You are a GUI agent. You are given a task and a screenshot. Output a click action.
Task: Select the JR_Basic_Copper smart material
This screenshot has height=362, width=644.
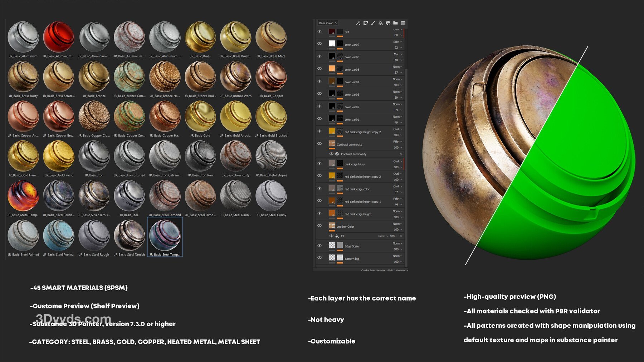271,77
